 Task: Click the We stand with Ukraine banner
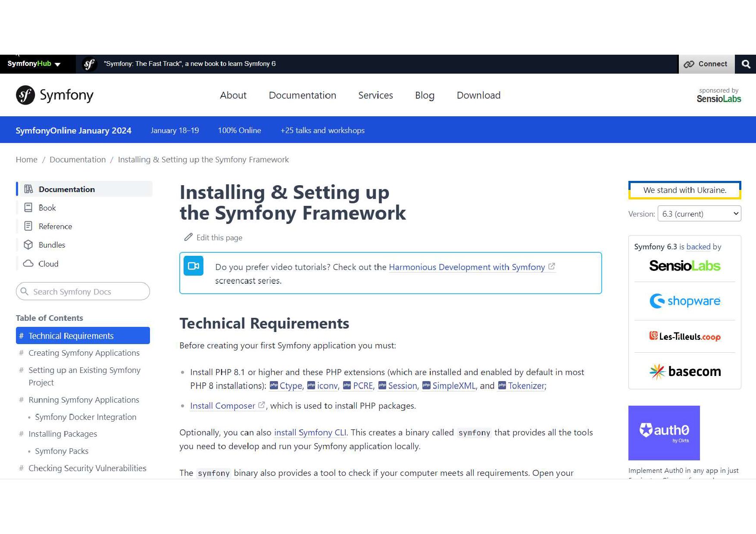pos(684,190)
